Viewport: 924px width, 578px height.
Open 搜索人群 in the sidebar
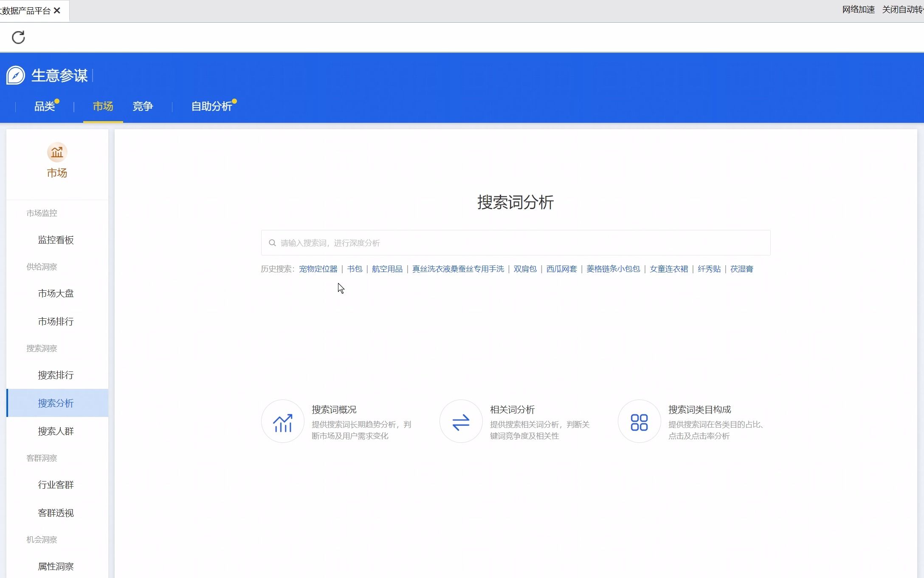click(x=56, y=431)
